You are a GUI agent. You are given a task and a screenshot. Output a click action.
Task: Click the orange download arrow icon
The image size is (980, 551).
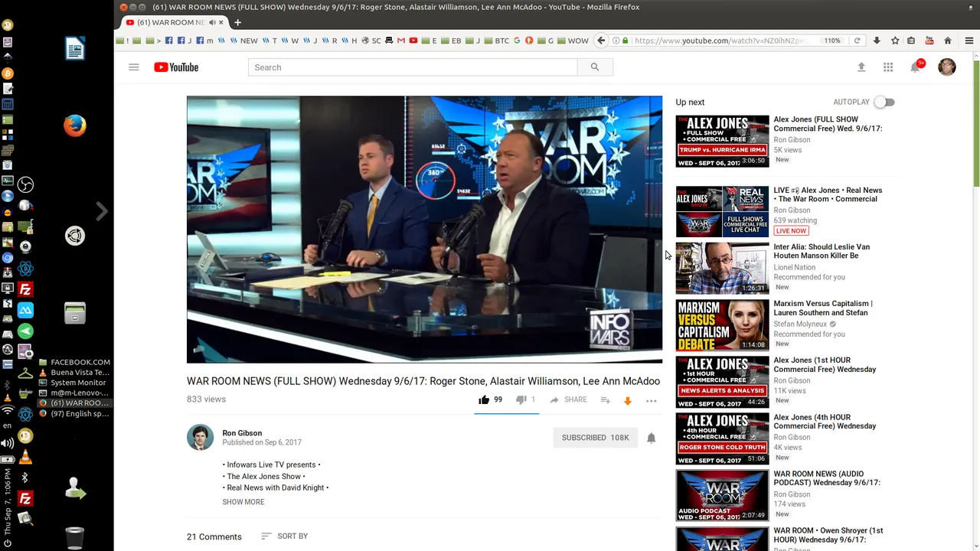click(628, 400)
